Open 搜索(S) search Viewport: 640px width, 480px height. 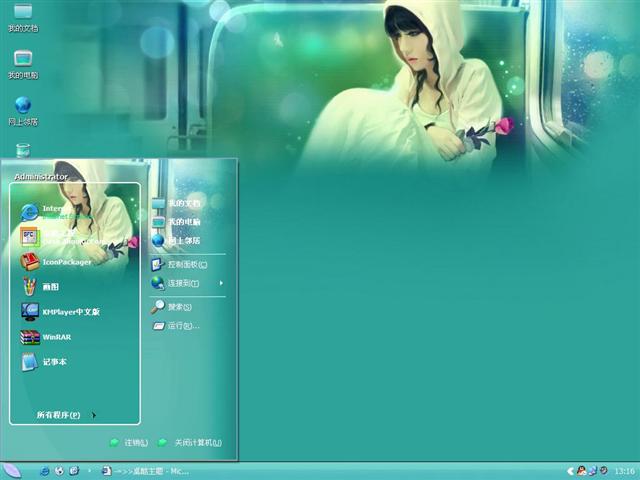tap(171, 307)
